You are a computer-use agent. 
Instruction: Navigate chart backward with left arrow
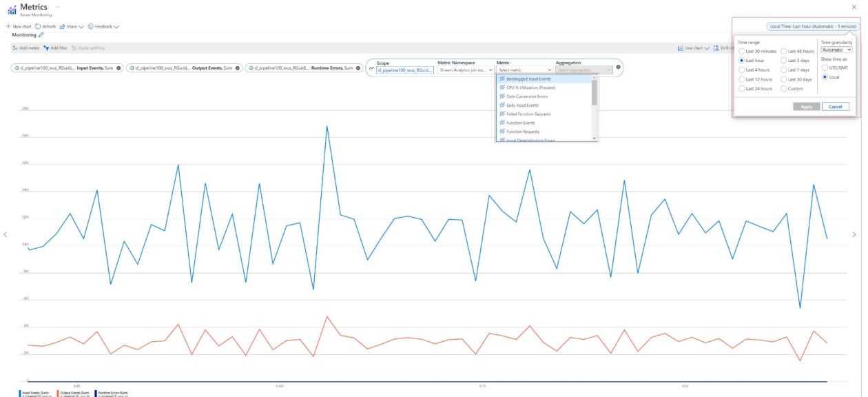[x=6, y=234]
